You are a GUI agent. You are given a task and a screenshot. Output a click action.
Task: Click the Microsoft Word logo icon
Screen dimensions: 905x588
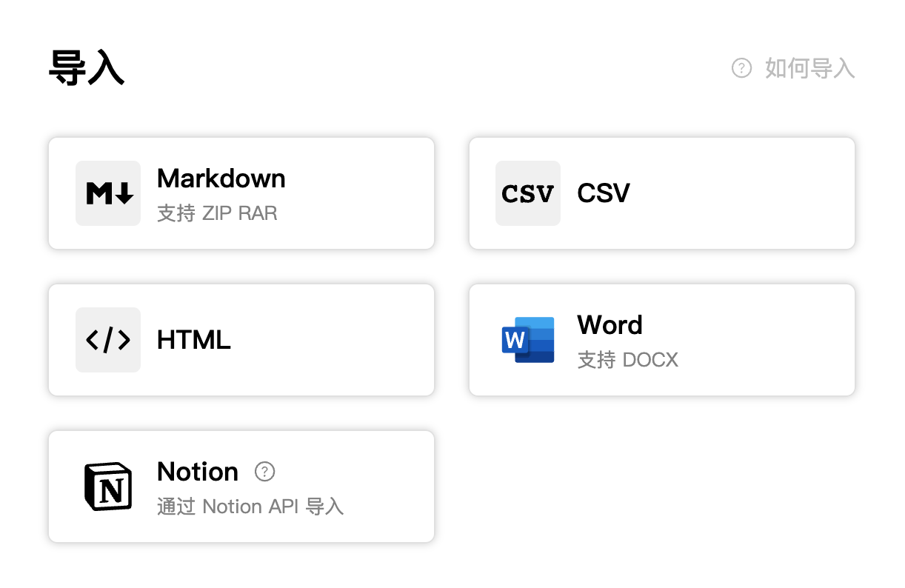point(528,340)
